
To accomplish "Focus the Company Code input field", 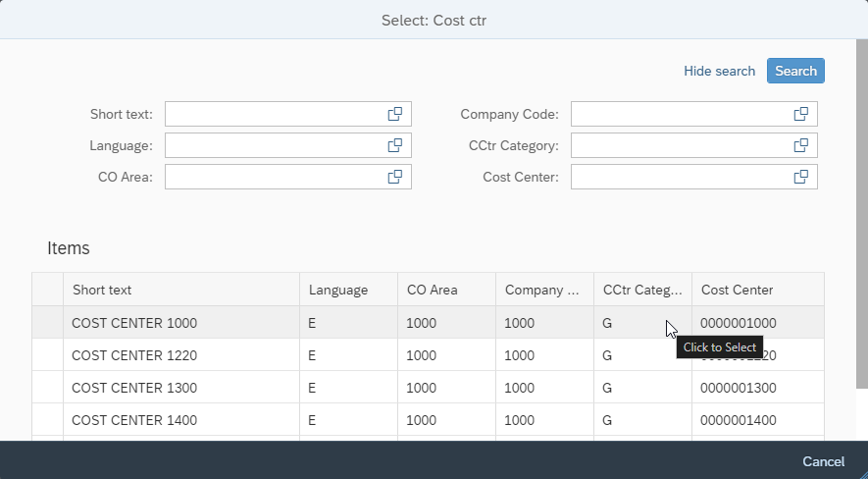I will [681, 114].
